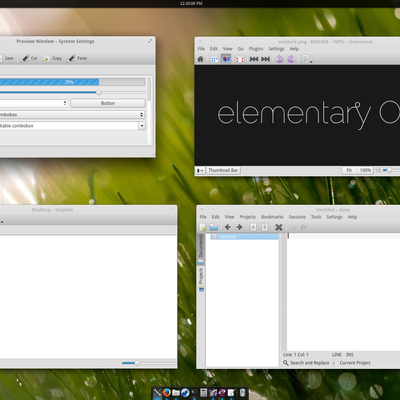Viewport: 400px width, 400px height.
Task: Click the forward arrow in Kate toolbar
Action: (x=239, y=227)
